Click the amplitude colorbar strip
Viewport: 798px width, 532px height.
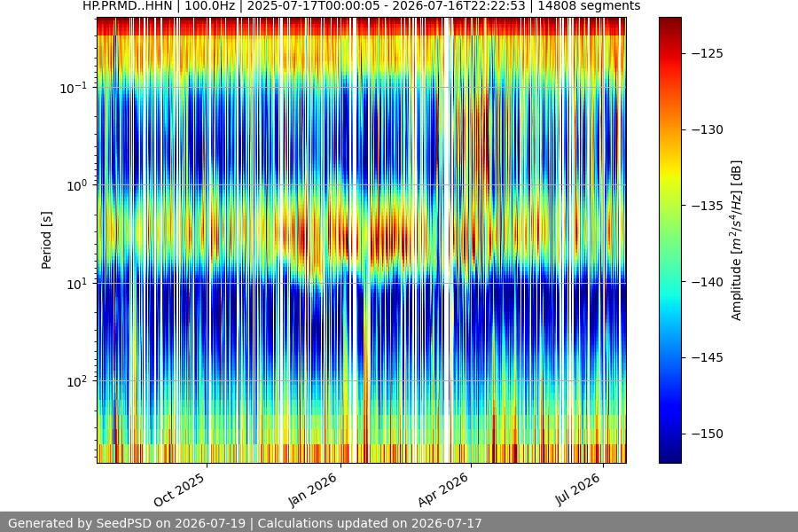(x=669, y=240)
